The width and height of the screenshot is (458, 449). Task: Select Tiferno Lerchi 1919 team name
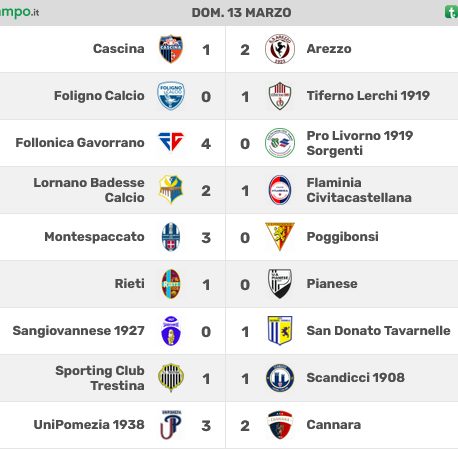[368, 96]
